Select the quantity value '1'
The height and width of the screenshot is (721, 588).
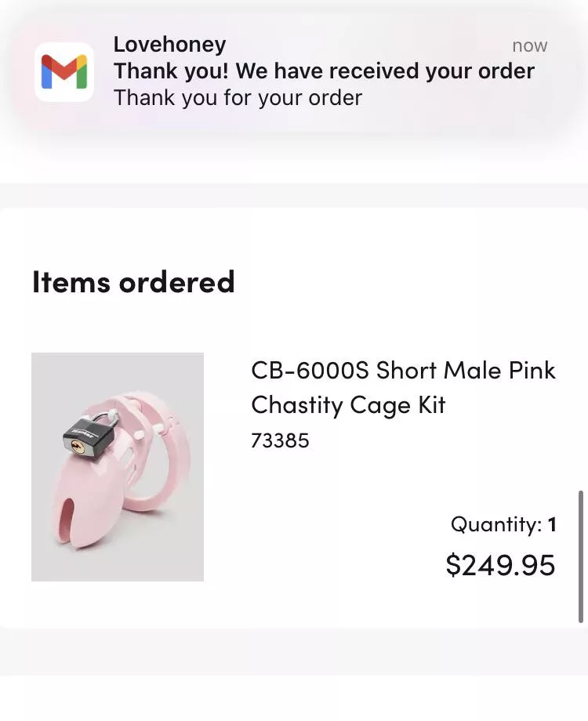pyautogui.click(x=551, y=524)
